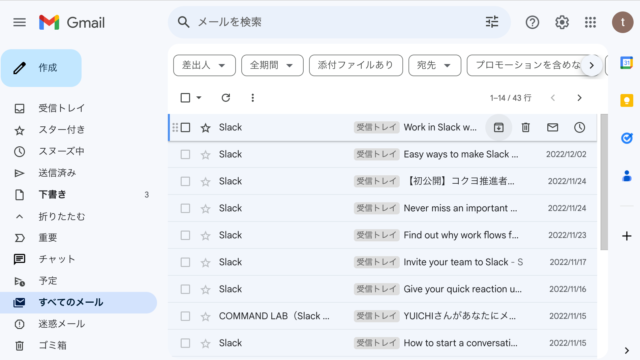Open Google Tasks side panel icon

[627, 138]
